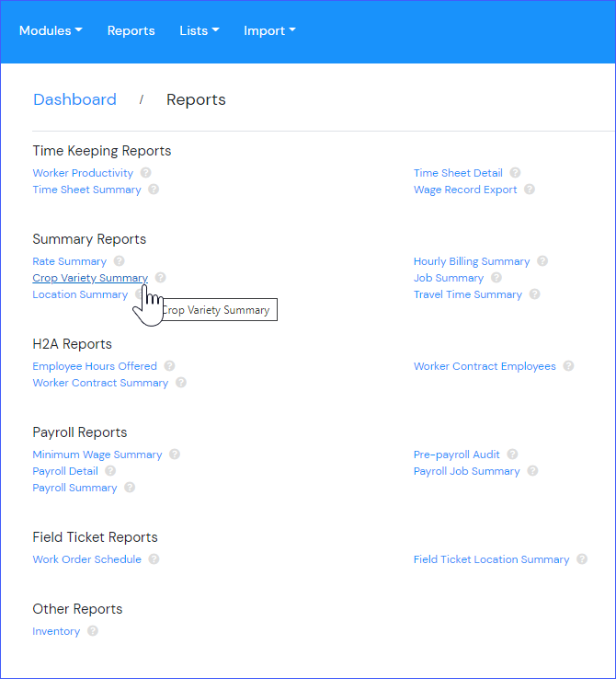Go to Reports in the top navigation
Image resolution: width=616 pixels, height=679 pixels.
131,30
